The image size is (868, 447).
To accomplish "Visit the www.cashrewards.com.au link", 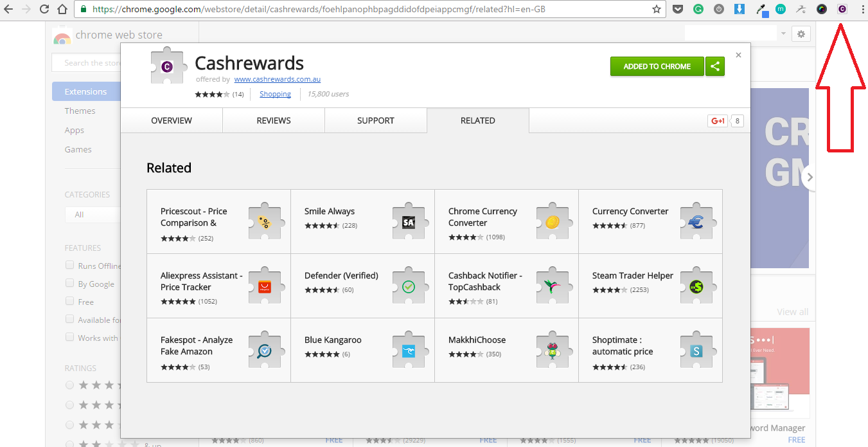I will click(278, 80).
